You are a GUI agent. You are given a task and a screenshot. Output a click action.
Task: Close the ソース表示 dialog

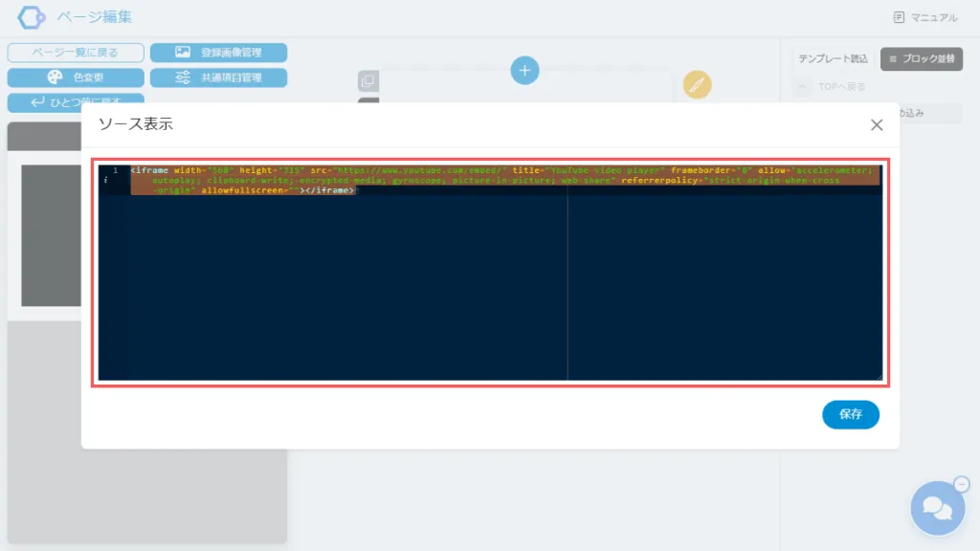(x=876, y=124)
